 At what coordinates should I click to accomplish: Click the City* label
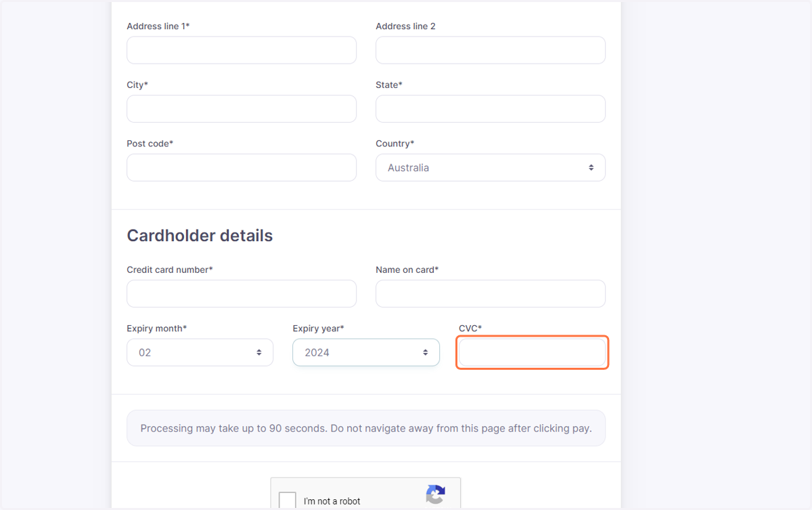click(x=137, y=85)
